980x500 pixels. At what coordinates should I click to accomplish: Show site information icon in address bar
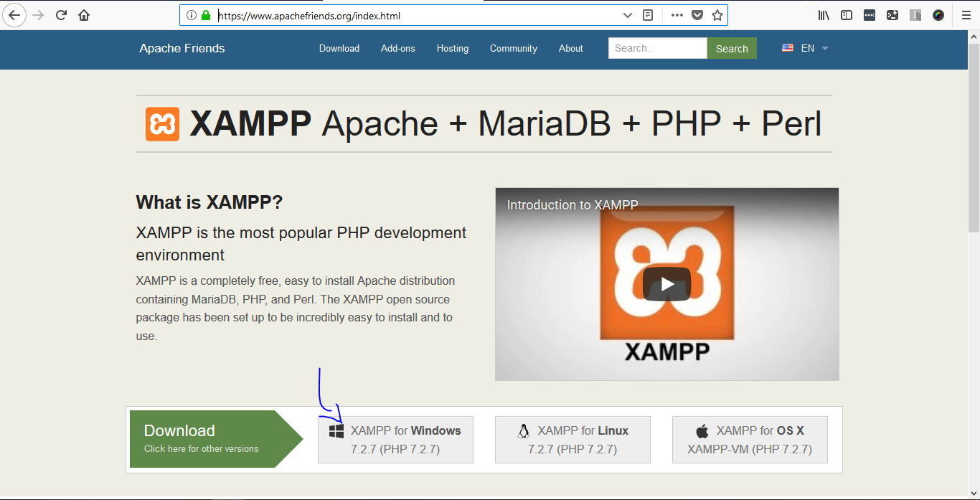coord(192,15)
